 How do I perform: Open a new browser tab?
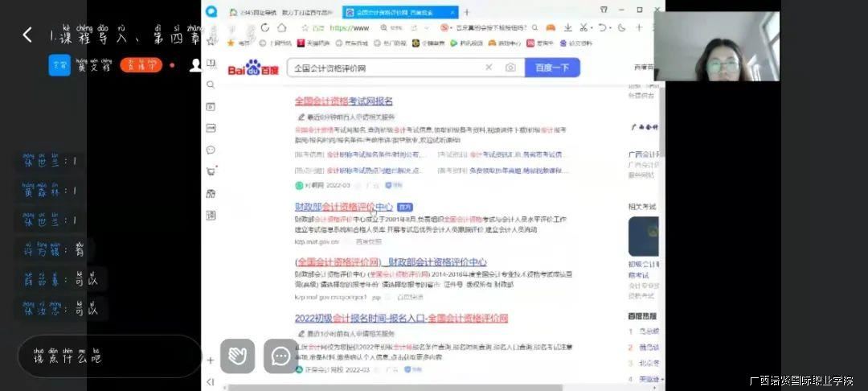(466, 12)
